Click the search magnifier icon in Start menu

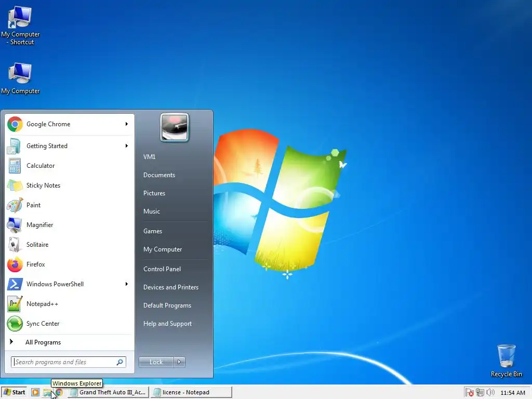(120, 362)
